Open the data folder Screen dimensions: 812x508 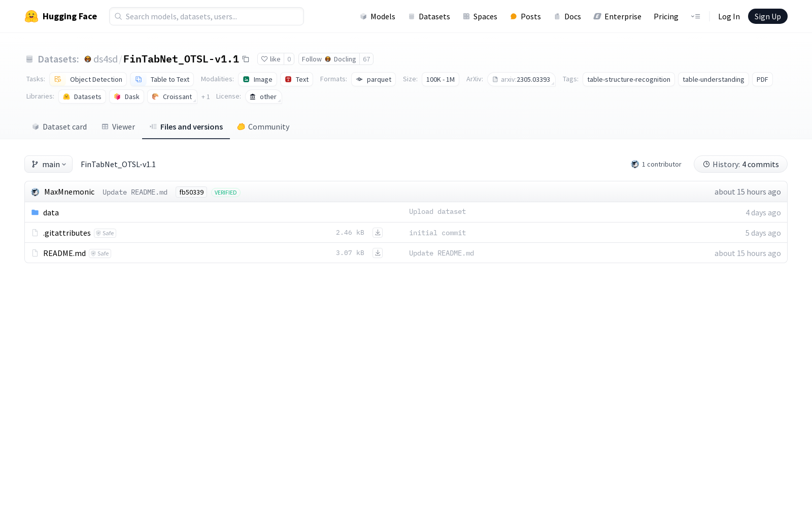(x=51, y=212)
